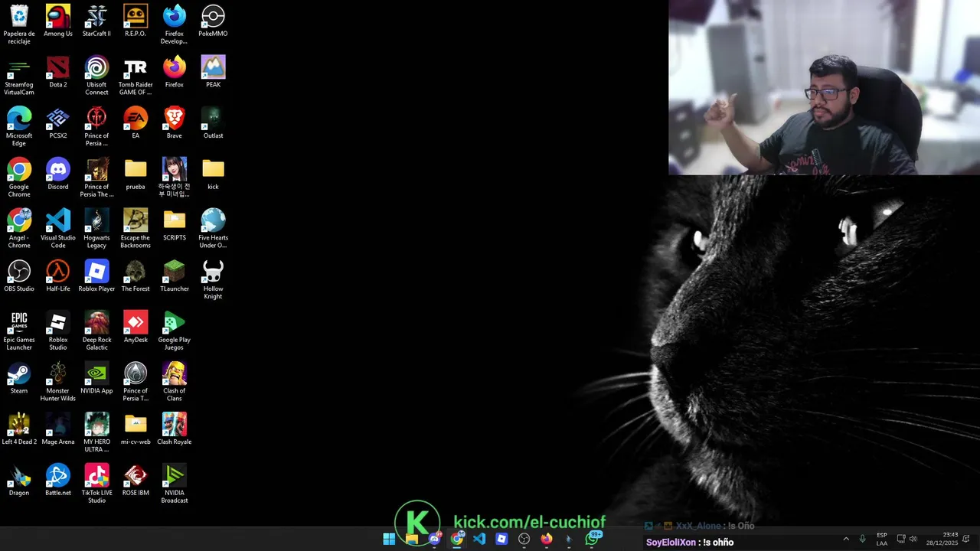Open the ESP LAA language switcher
Screen dimensions: 980x551
click(882, 539)
